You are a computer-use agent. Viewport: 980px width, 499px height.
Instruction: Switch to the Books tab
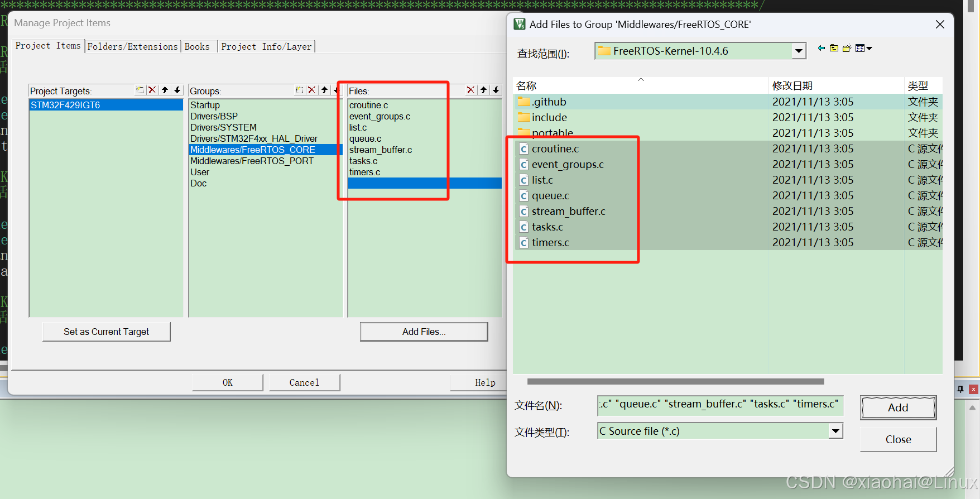pos(197,46)
